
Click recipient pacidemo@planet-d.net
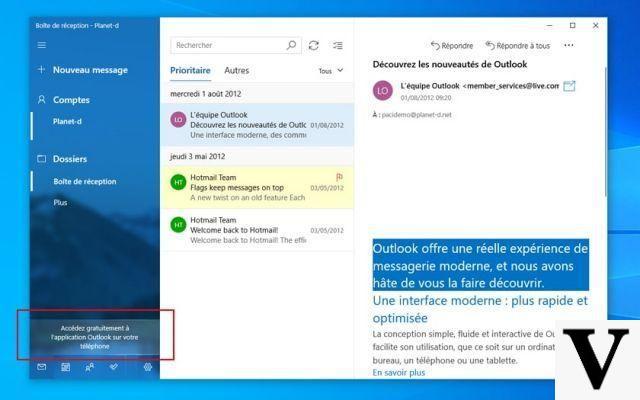(416, 115)
